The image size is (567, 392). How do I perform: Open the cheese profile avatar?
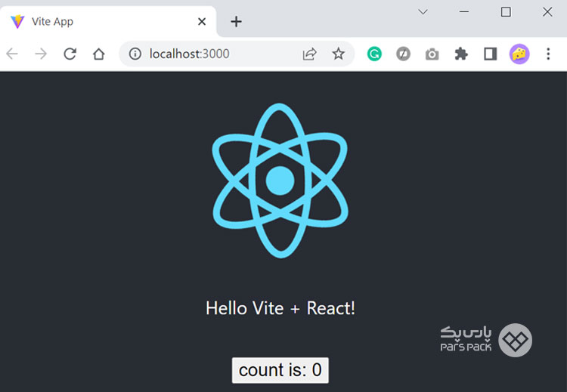pyautogui.click(x=519, y=54)
